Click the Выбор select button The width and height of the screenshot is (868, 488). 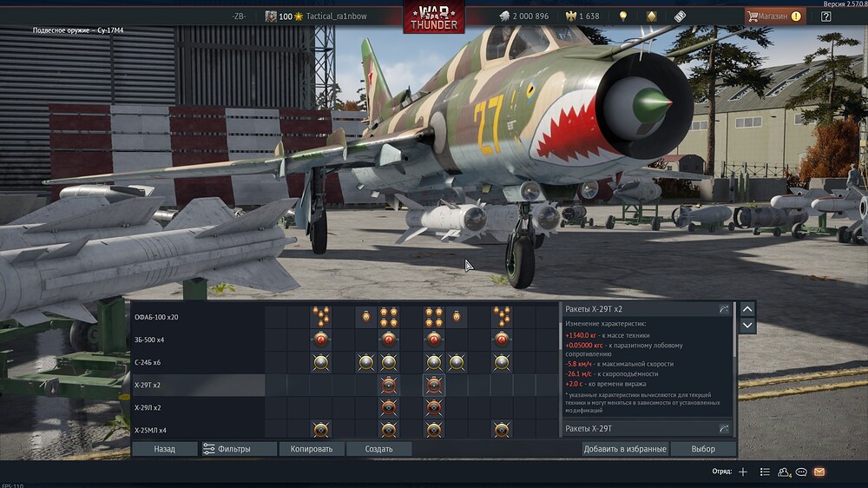(x=703, y=449)
